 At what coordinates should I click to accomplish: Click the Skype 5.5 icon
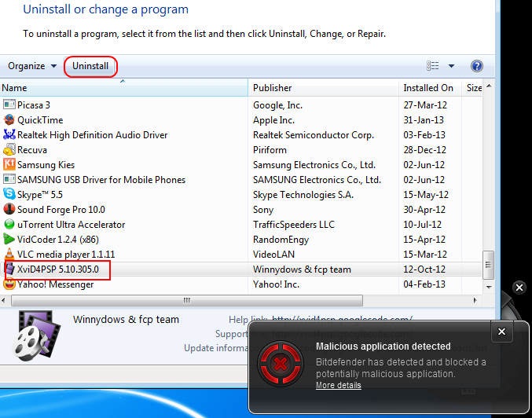(9, 194)
